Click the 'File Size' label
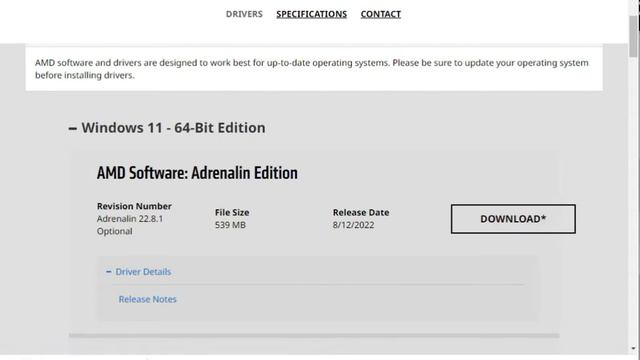 click(x=232, y=213)
